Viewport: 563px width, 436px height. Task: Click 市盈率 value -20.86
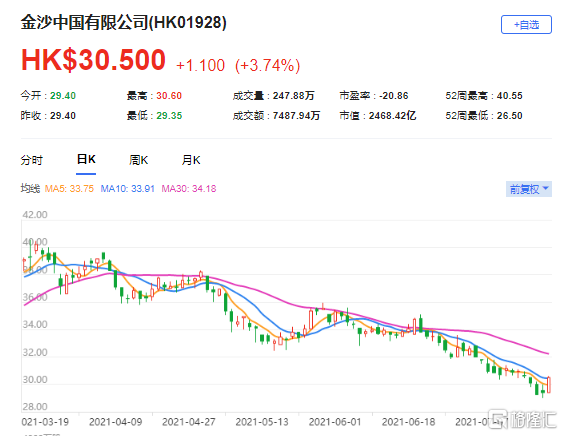click(x=394, y=96)
